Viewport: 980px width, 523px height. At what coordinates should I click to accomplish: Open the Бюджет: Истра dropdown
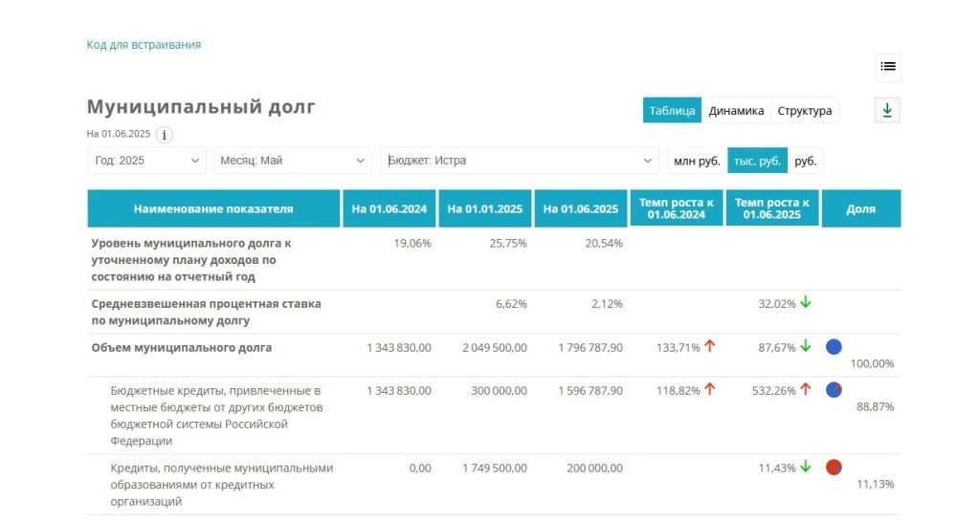pyautogui.click(x=520, y=161)
